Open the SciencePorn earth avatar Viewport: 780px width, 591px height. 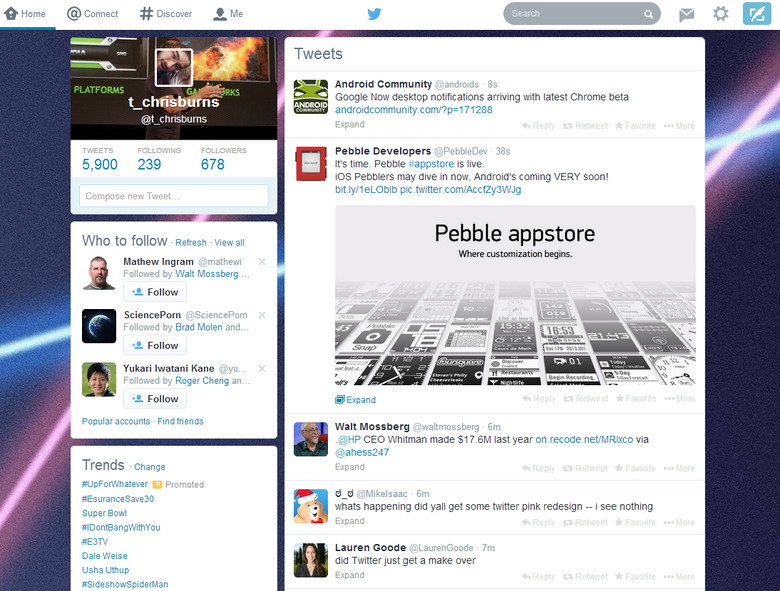99,326
